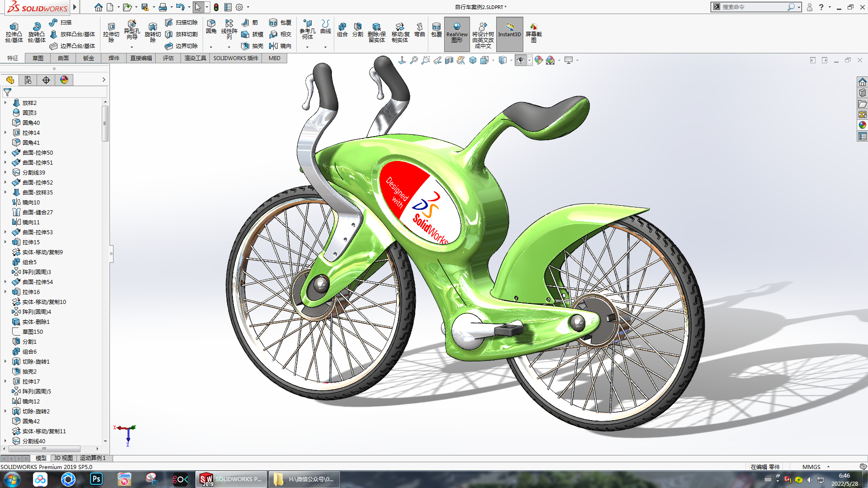Switch to the 曲面 (Surfaces) tab
The height and width of the screenshot is (488, 868).
pyautogui.click(x=63, y=58)
